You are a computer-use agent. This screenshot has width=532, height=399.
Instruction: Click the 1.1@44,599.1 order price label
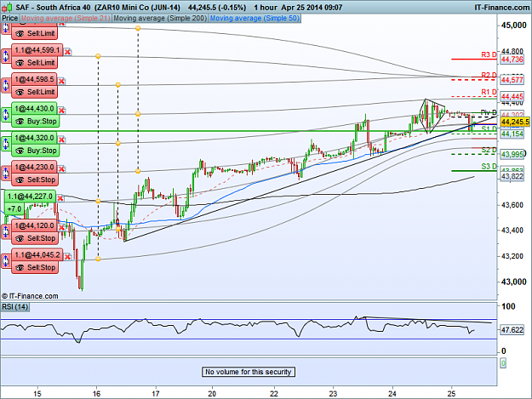[x=37, y=50]
